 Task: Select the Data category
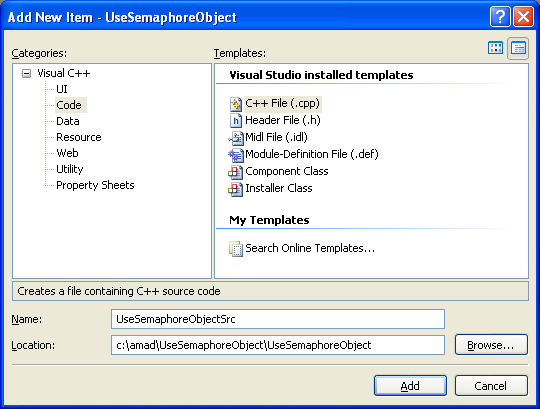tap(68, 121)
